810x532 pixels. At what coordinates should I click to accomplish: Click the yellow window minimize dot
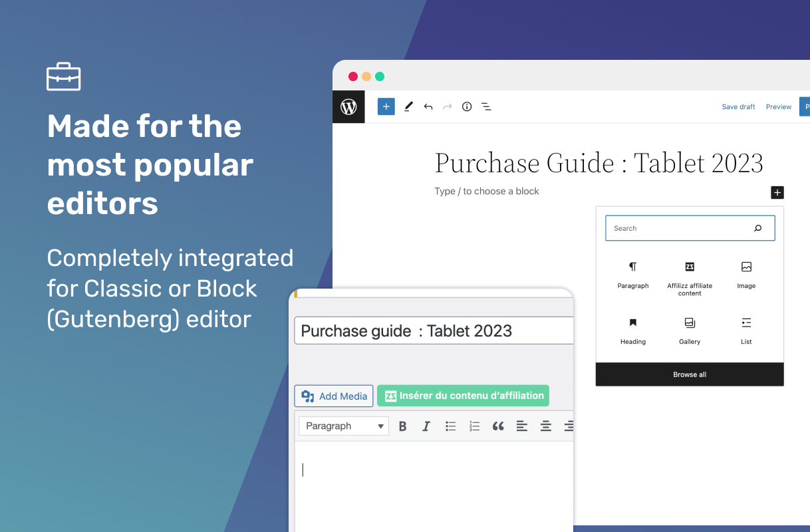366,76
